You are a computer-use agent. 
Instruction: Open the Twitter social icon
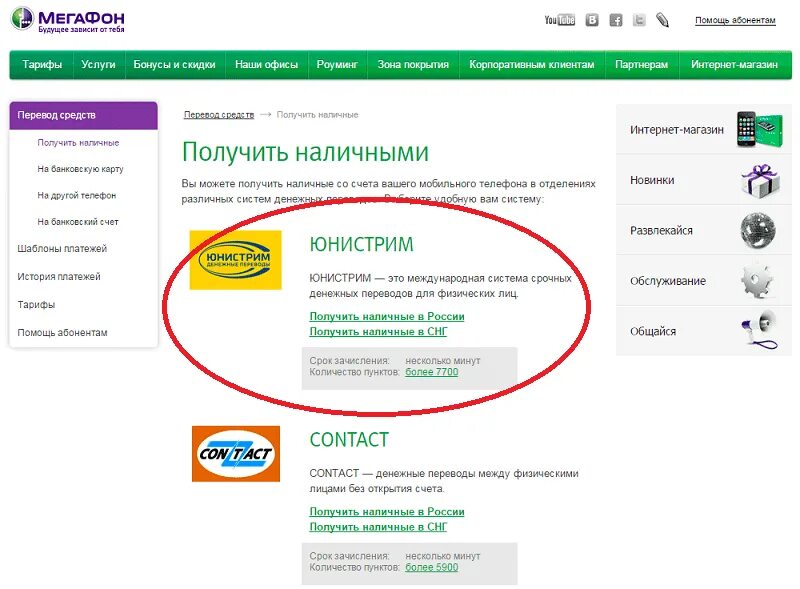tap(639, 20)
